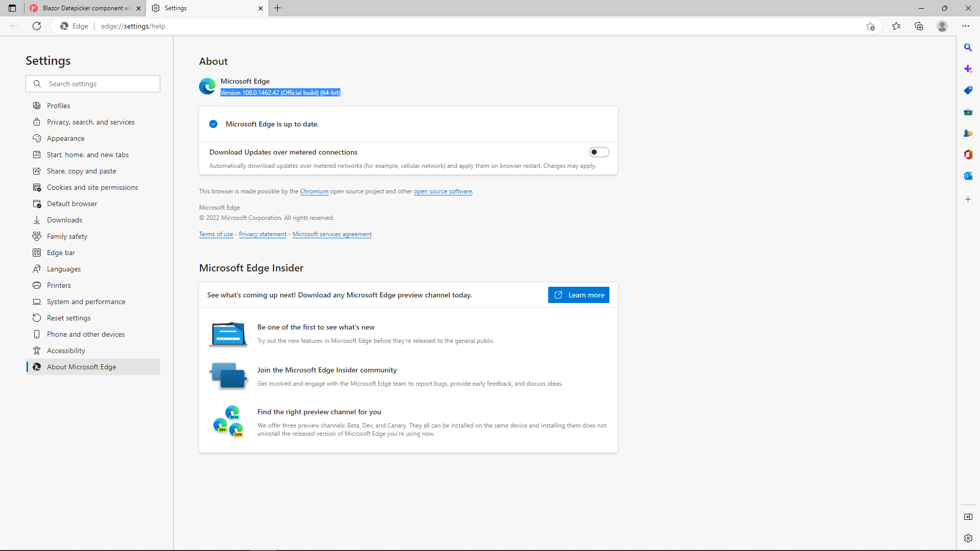The width and height of the screenshot is (980, 551).
Task: Open Downloads settings section
Action: (93, 220)
